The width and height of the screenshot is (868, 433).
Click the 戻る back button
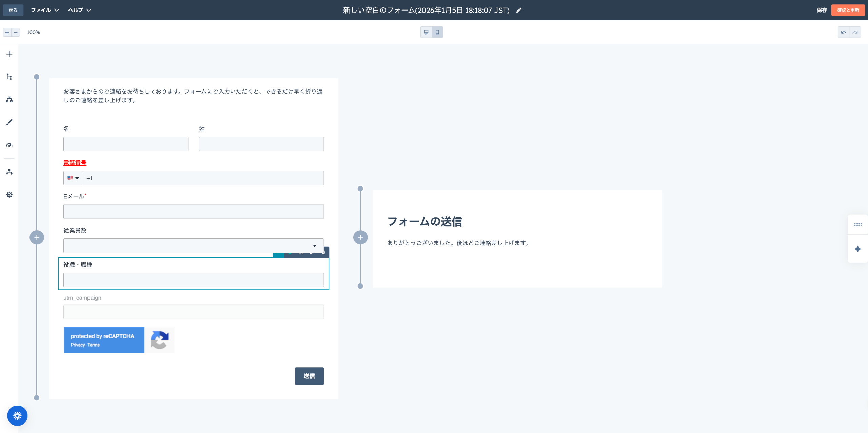[13, 10]
